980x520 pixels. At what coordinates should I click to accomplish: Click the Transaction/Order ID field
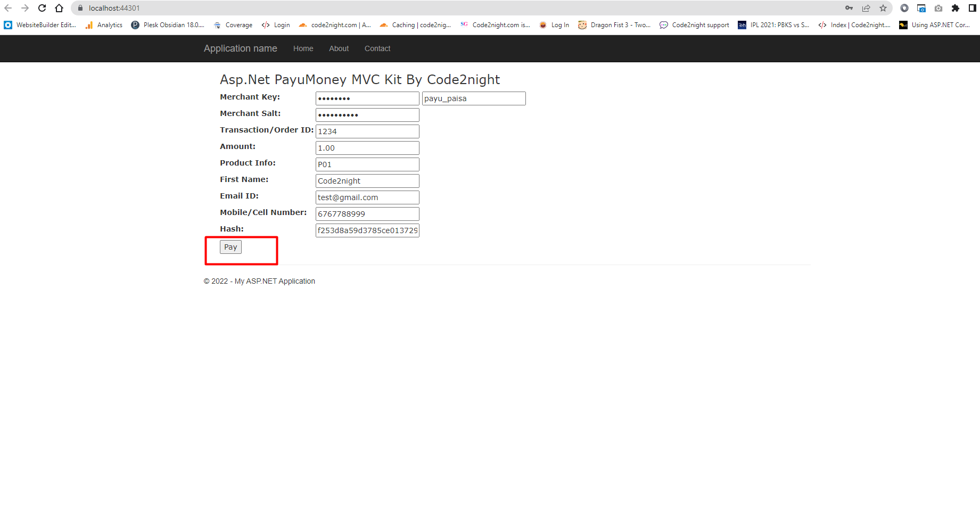click(x=367, y=131)
